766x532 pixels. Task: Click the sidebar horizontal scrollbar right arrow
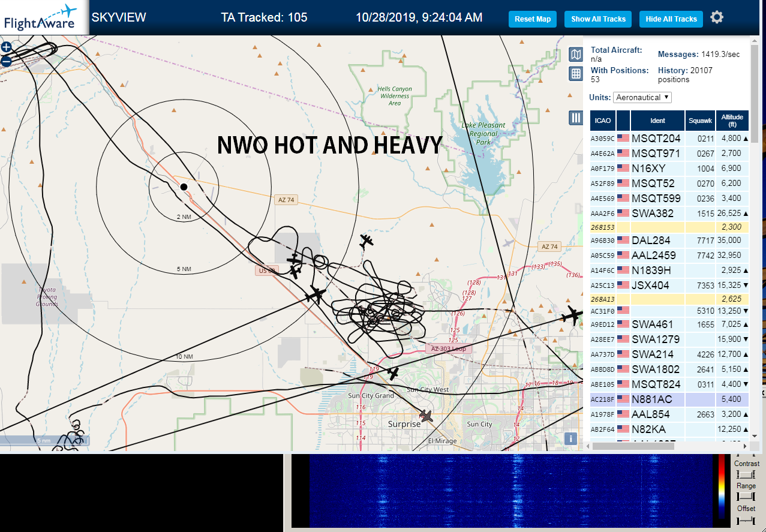(x=744, y=446)
